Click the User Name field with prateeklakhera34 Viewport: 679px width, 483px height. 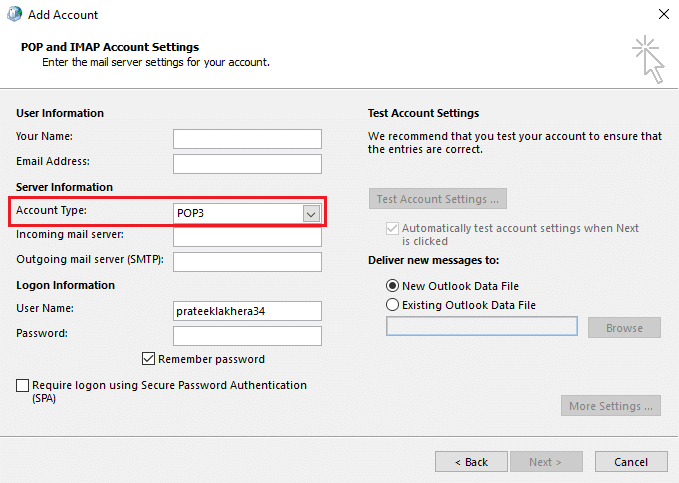point(247,311)
